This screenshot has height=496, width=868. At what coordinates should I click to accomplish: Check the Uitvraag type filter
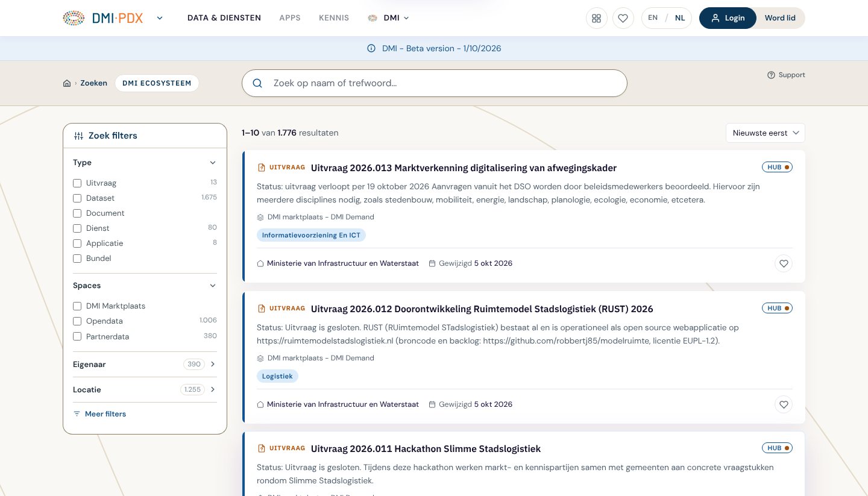(x=77, y=183)
